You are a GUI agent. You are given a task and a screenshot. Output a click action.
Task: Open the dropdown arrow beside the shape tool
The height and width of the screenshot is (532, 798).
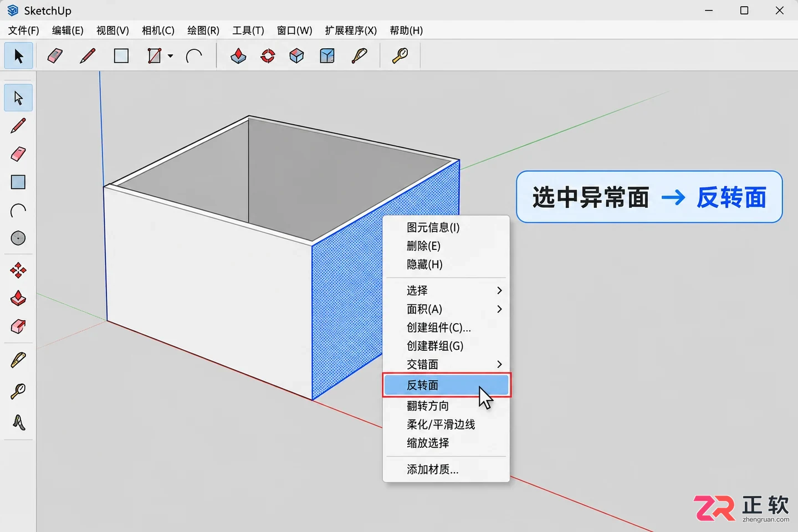click(x=170, y=56)
